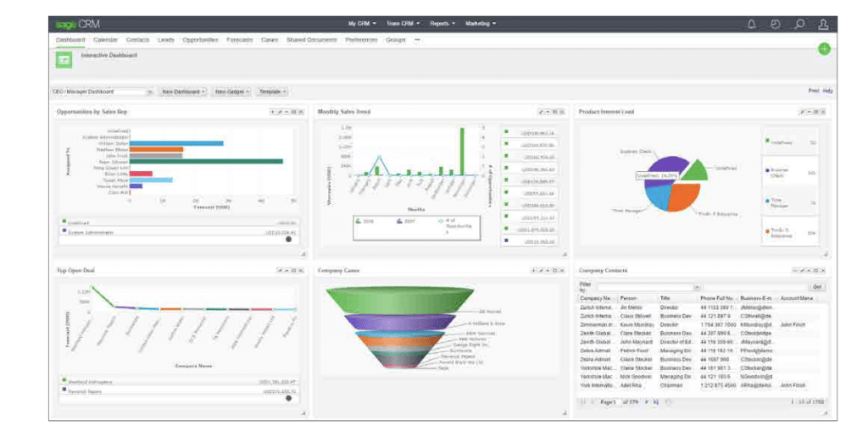Toggle the 2017 series in chart legend
The image size is (868, 437).
click(408, 220)
